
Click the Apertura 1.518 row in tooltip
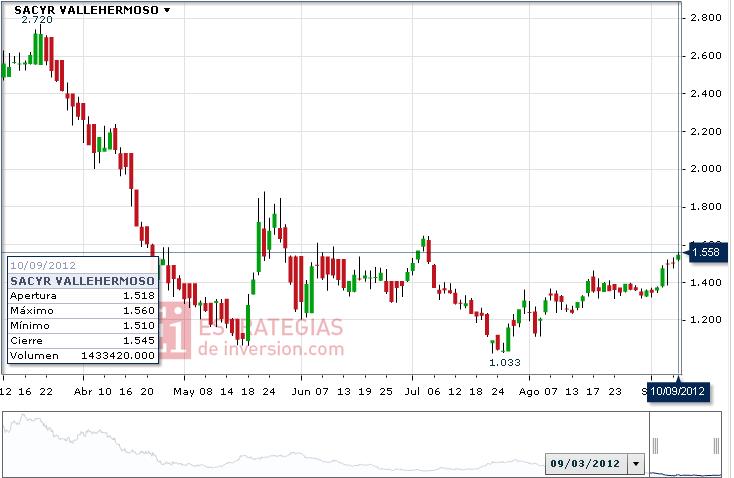coord(82,295)
